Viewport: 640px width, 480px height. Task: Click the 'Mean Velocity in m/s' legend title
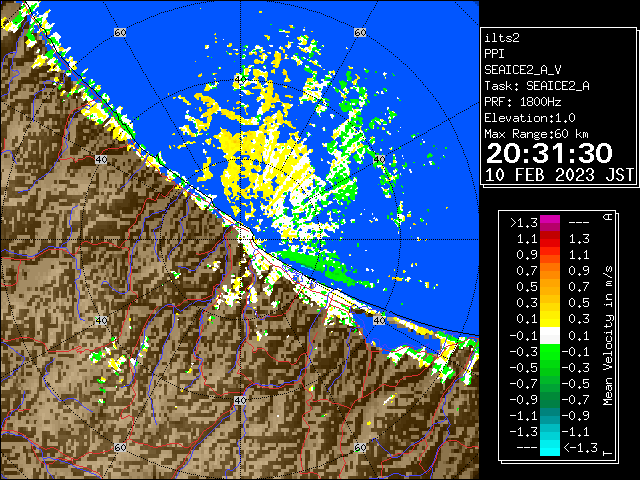coord(608,336)
